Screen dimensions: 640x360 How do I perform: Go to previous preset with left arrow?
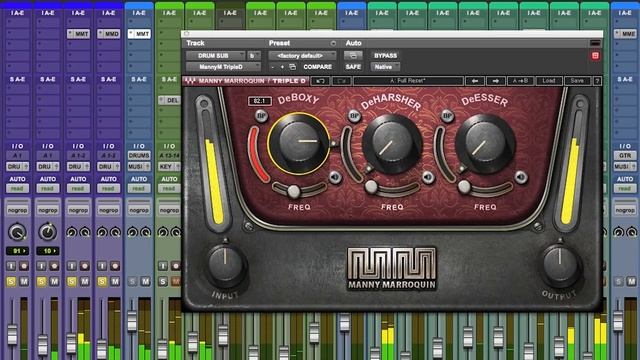(475, 81)
